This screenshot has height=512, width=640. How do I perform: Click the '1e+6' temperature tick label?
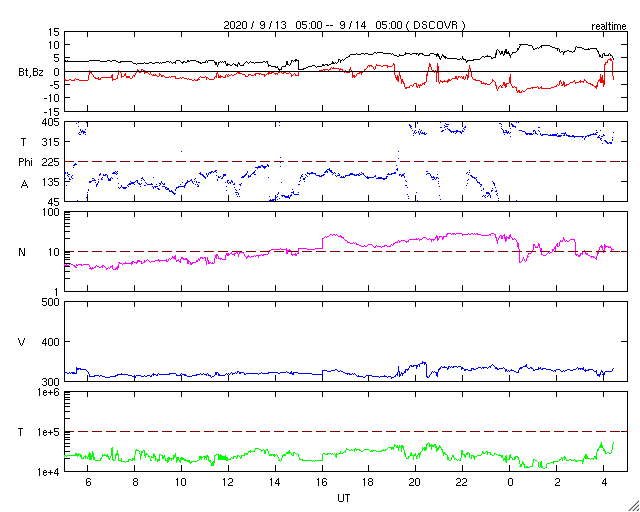(x=50, y=392)
